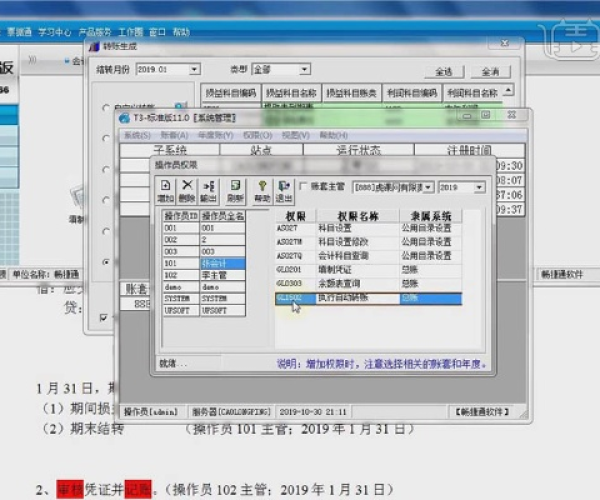Open 窗口 in the top menu bar
This screenshot has height=500, width=600.
(x=157, y=32)
